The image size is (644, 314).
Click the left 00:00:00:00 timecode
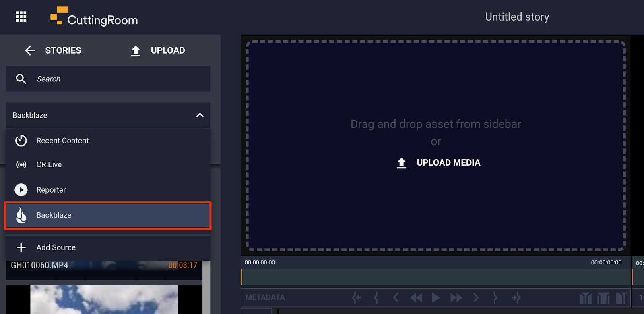(260, 262)
